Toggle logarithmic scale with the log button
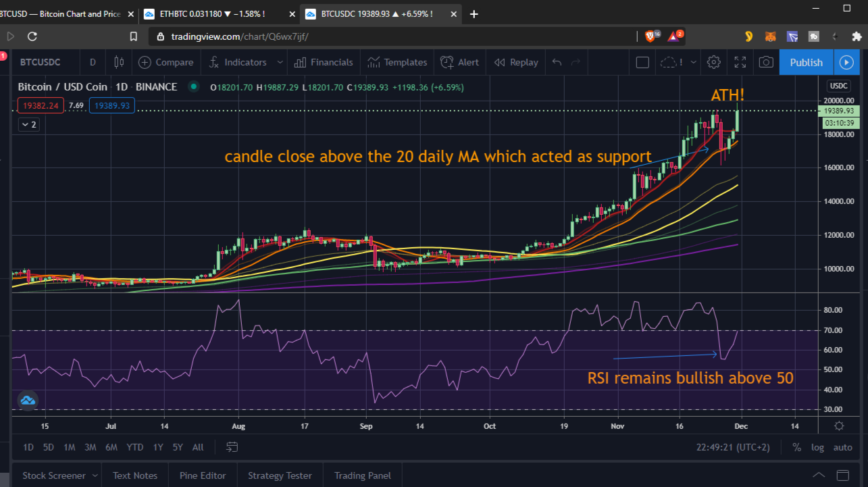This screenshot has width=868, height=487. pos(817,446)
